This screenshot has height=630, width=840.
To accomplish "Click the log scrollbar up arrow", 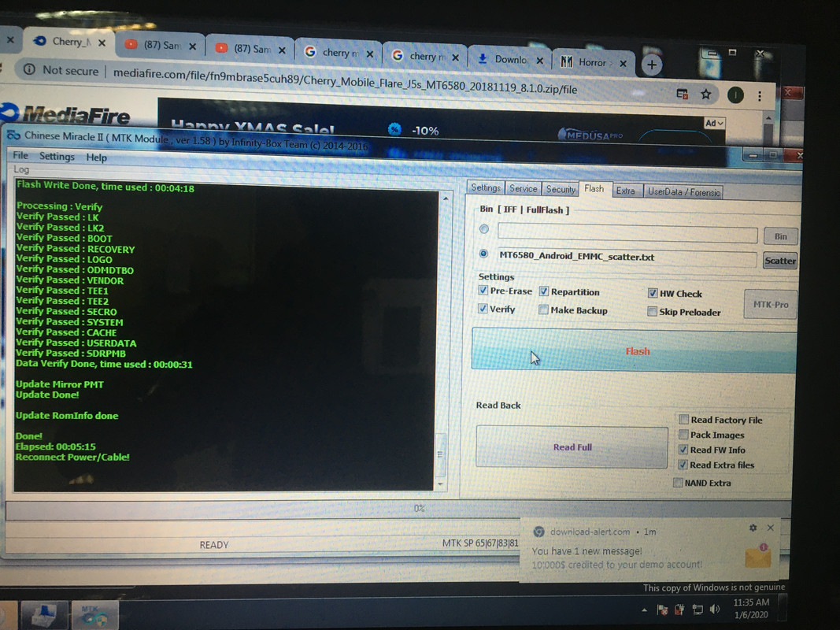I will [445, 198].
